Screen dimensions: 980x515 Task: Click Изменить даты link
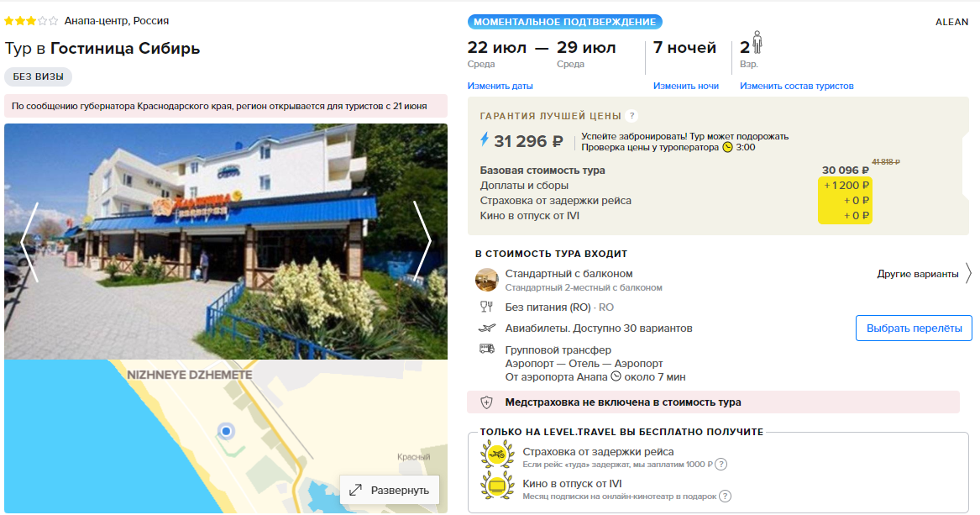[500, 86]
